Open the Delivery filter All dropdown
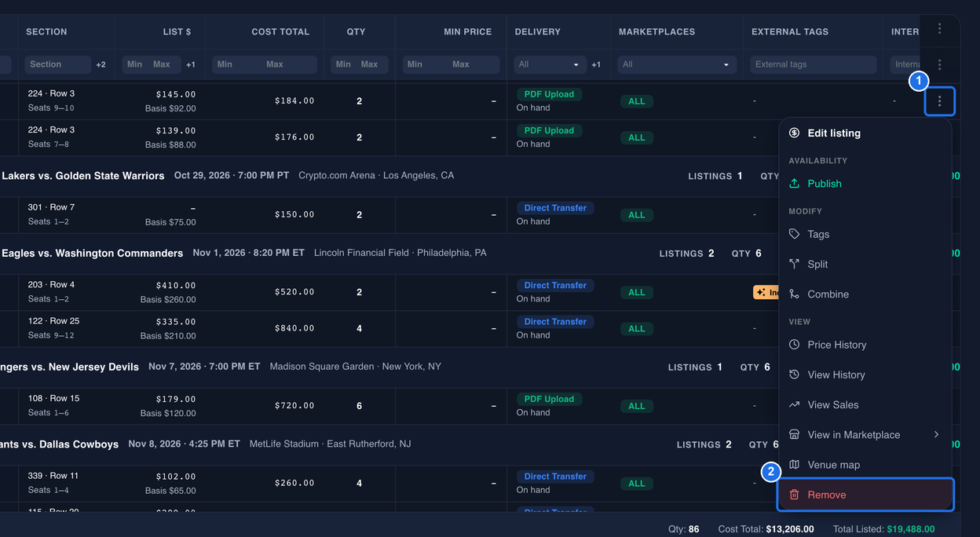980x537 pixels. (x=549, y=64)
